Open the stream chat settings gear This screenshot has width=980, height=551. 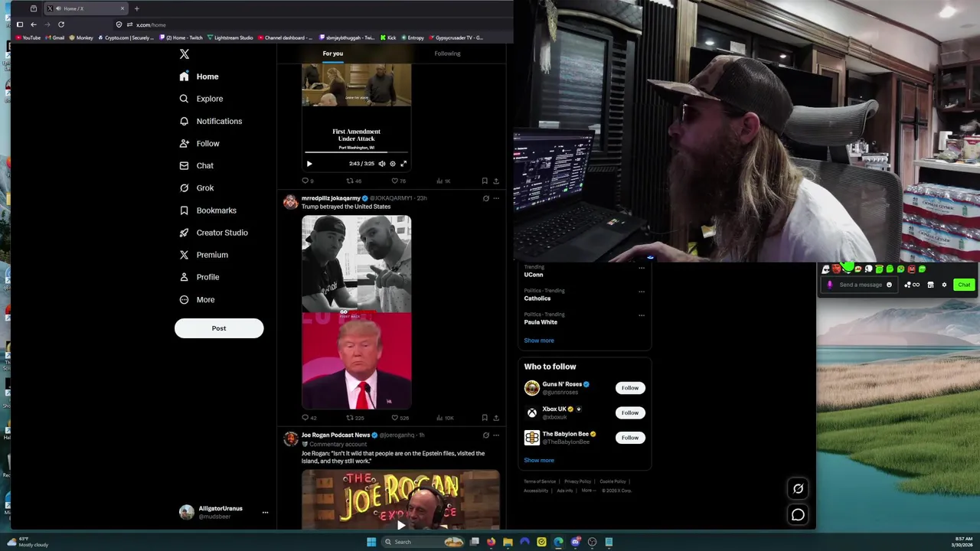944,285
